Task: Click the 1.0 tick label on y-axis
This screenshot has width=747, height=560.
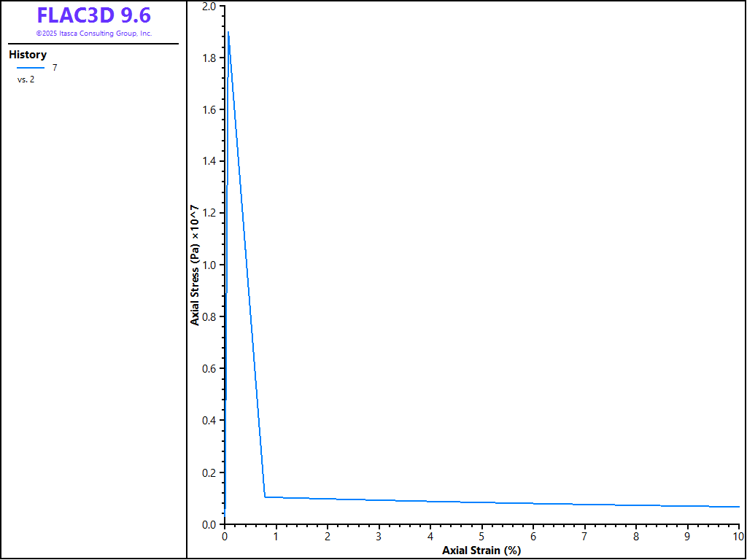Action: (x=209, y=265)
